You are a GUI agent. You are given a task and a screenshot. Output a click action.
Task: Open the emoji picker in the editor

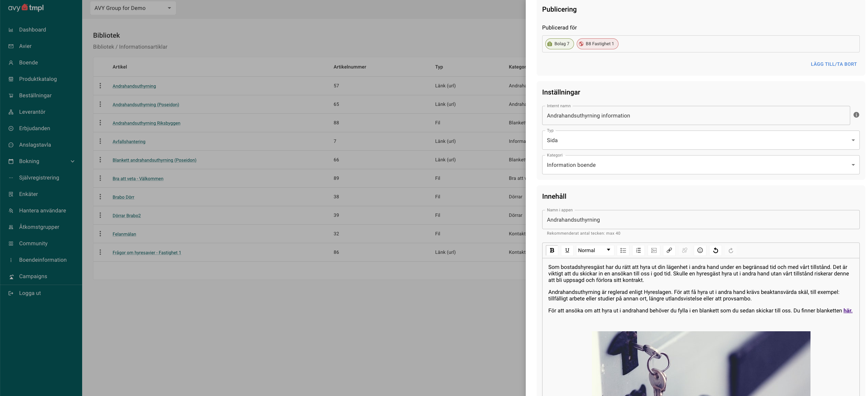[x=700, y=250]
